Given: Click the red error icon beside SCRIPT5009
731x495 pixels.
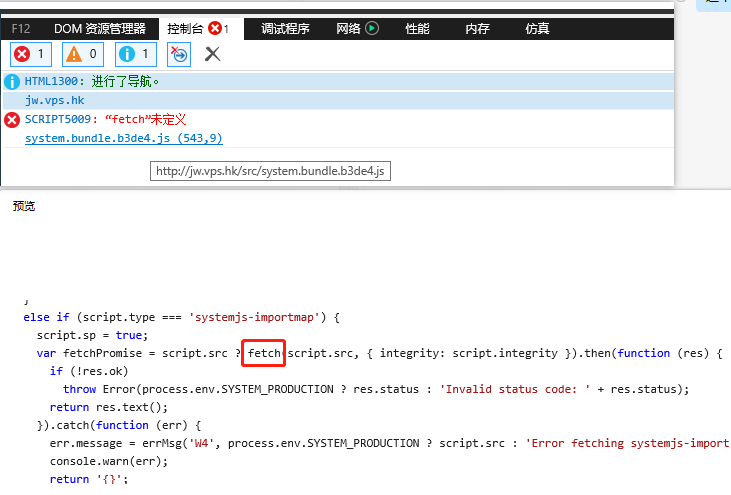Looking at the screenshot, I should point(12,120).
